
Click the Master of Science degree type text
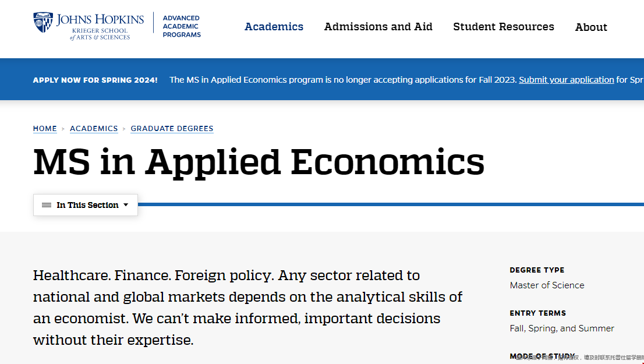click(547, 285)
